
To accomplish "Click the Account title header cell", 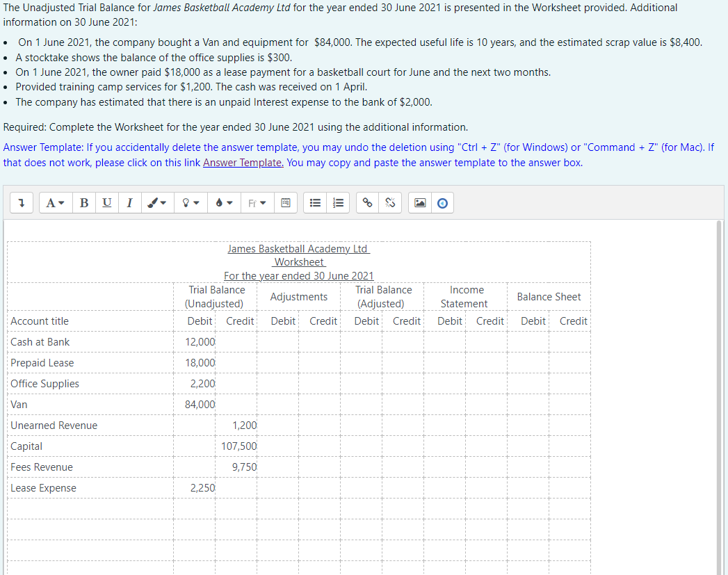I will pos(90,321).
